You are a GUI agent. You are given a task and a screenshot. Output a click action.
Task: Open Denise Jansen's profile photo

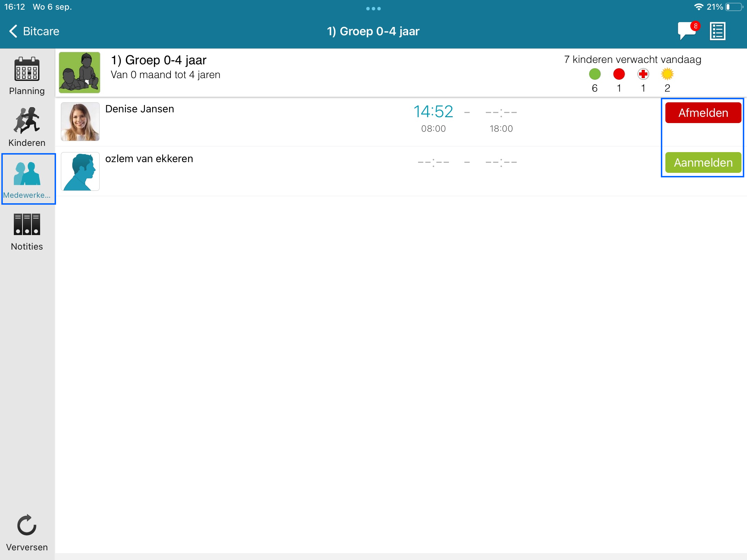tap(80, 122)
